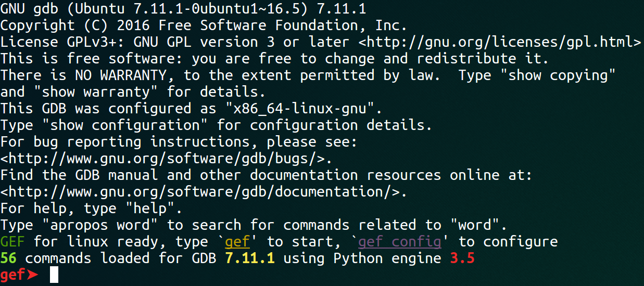Click the "NO WARRANTY" text
The height and width of the screenshot is (286, 644).
point(121,75)
